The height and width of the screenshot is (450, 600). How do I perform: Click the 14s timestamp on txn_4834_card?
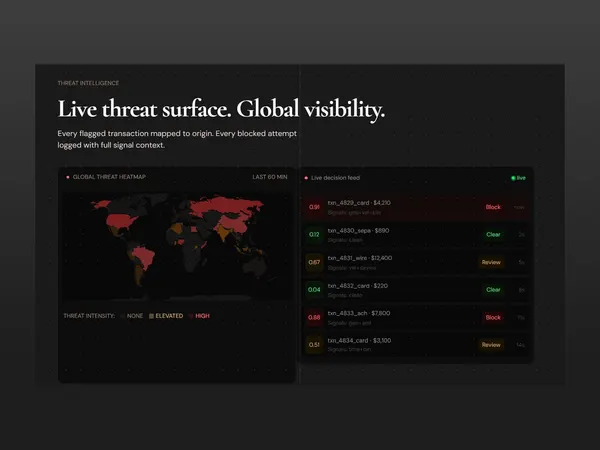coord(520,345)
